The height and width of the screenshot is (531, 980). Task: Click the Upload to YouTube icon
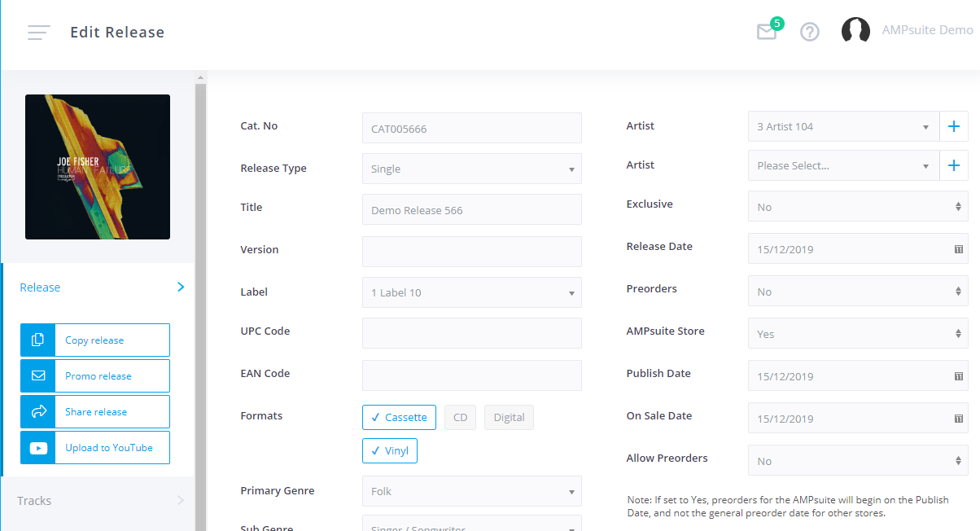(37, 447)
